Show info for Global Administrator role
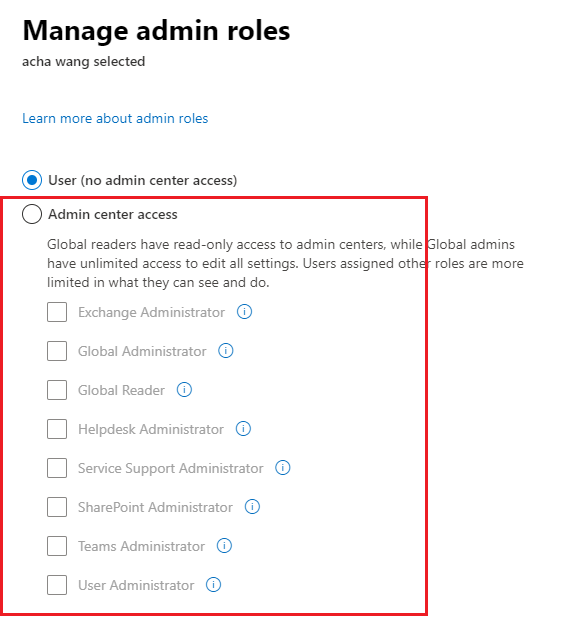Viewport: 581px width, 634px height. pyautogui.click(x=226, y=351)
